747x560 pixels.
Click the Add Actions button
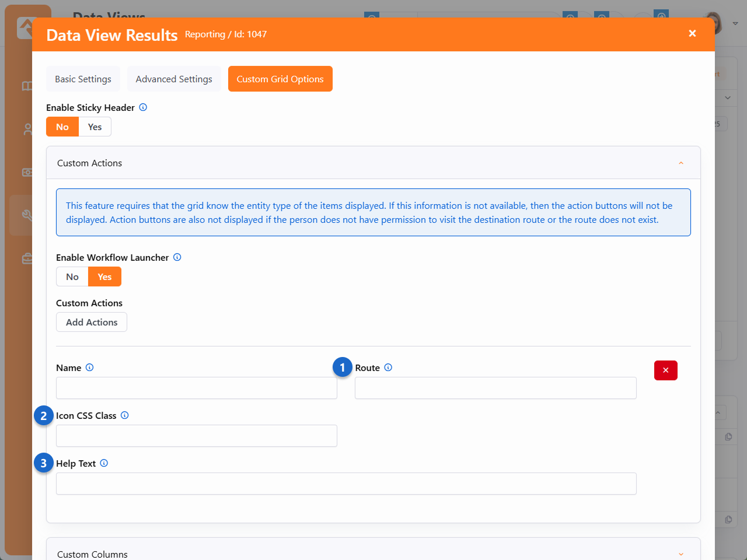[92, 323]
